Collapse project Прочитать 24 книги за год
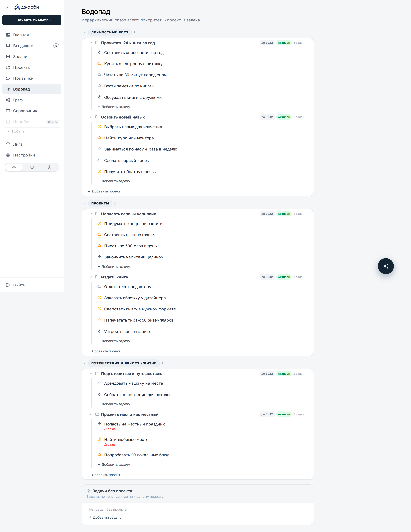The width and height of the screenshot is (411, 532). point(91,43)
